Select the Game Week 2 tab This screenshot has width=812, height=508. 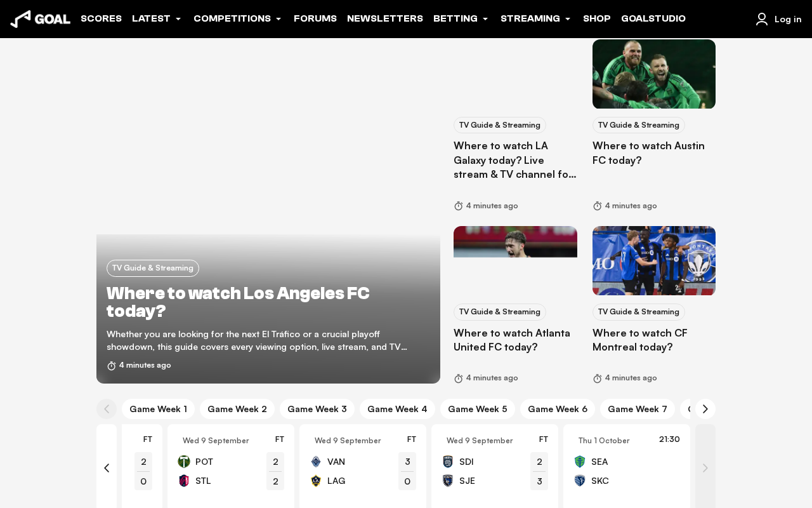pos(237,409)
